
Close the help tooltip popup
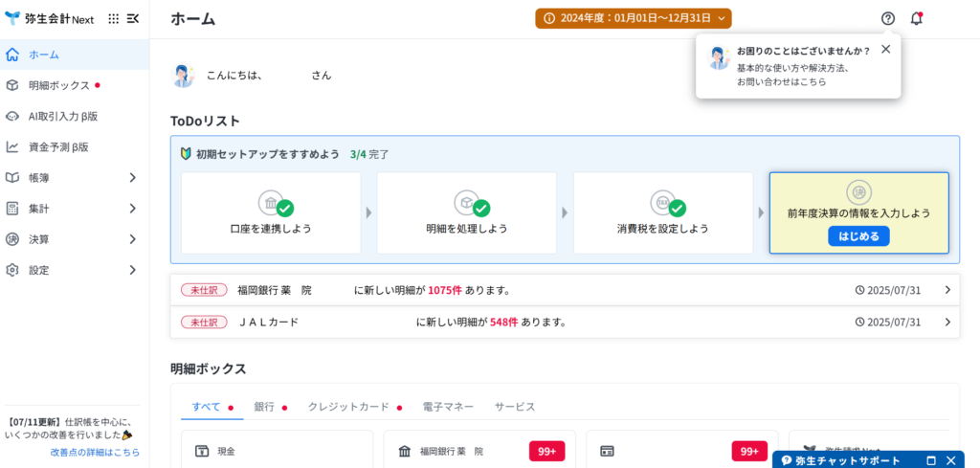(885, 50)
